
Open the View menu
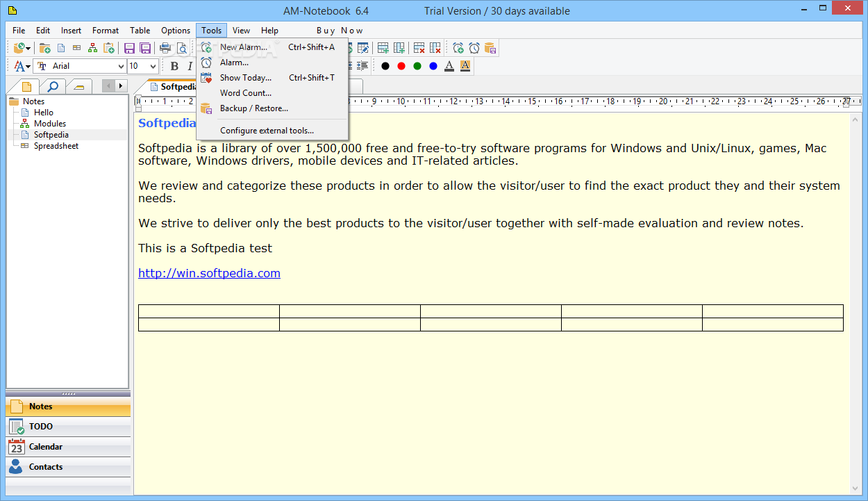[x=242, y=31]
